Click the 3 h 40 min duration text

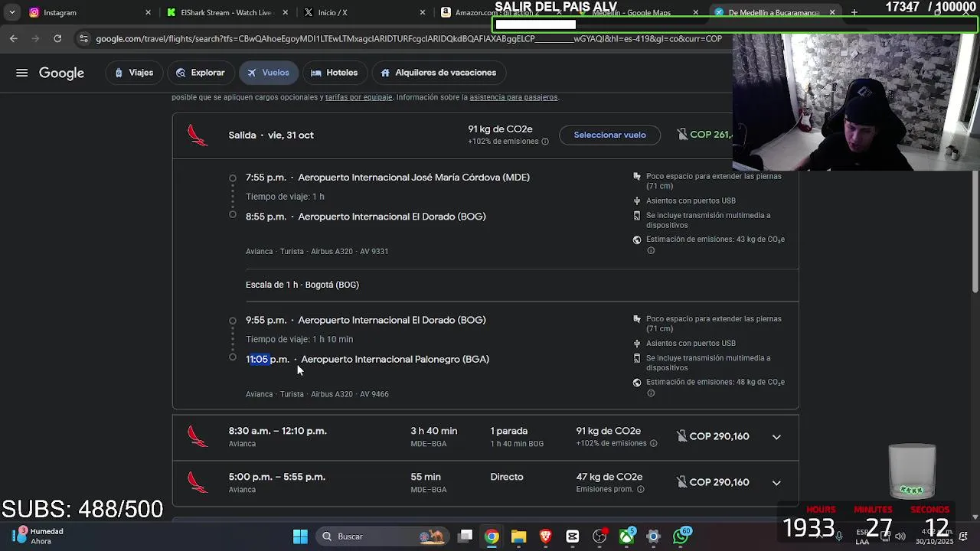(433, 432)
